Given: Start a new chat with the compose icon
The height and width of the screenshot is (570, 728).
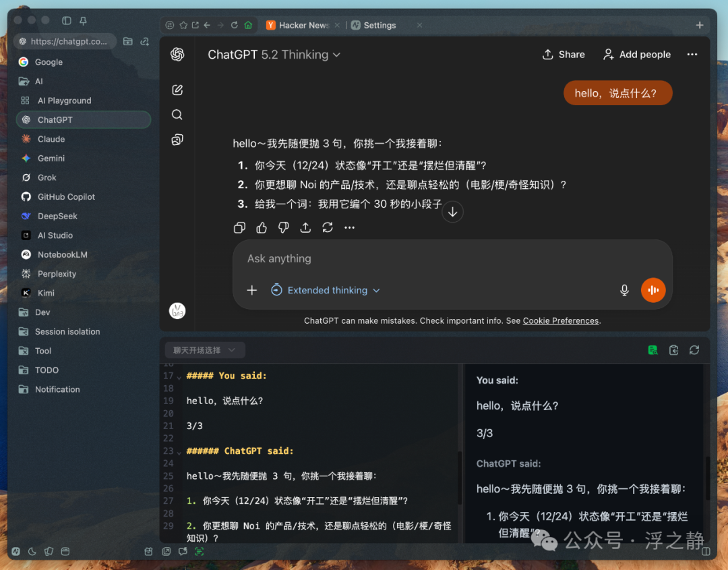Looking at the screenshot, I should click(x=177, y=90).
